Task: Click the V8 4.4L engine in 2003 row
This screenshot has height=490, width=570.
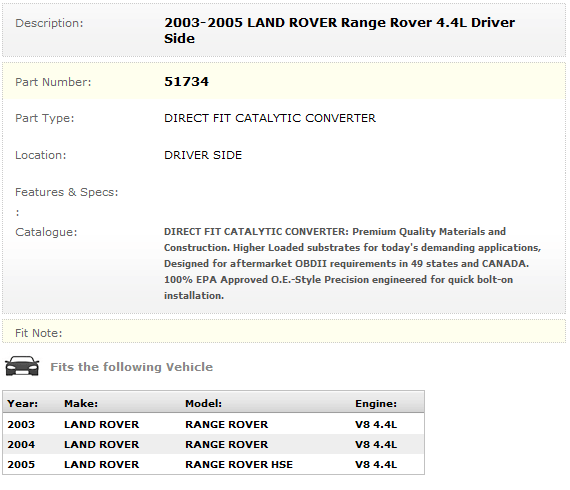Action: [376, 424]
